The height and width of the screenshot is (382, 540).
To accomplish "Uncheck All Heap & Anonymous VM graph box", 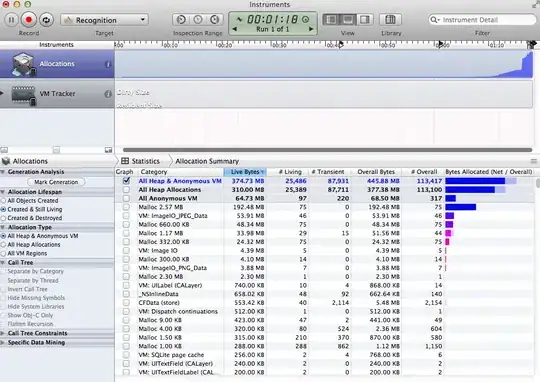I will coord(126,180).
